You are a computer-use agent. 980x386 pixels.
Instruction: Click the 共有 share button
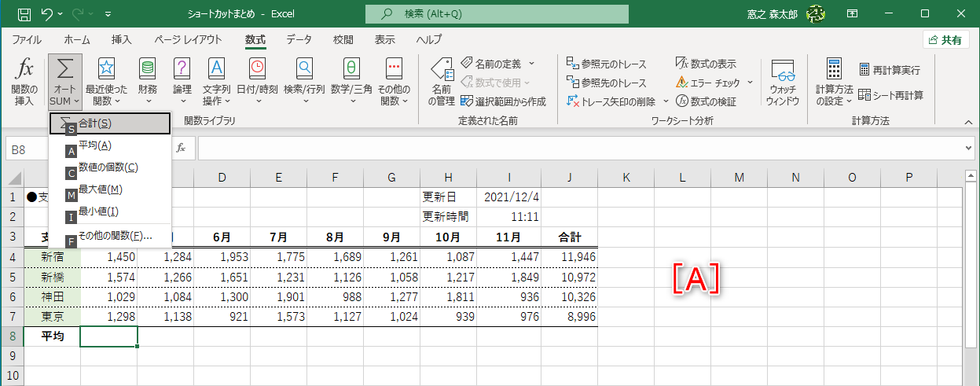(x=945, y=40)
